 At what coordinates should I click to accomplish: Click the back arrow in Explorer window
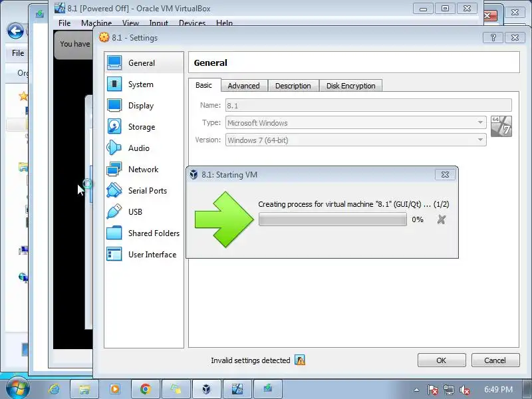tap(15, 31)
